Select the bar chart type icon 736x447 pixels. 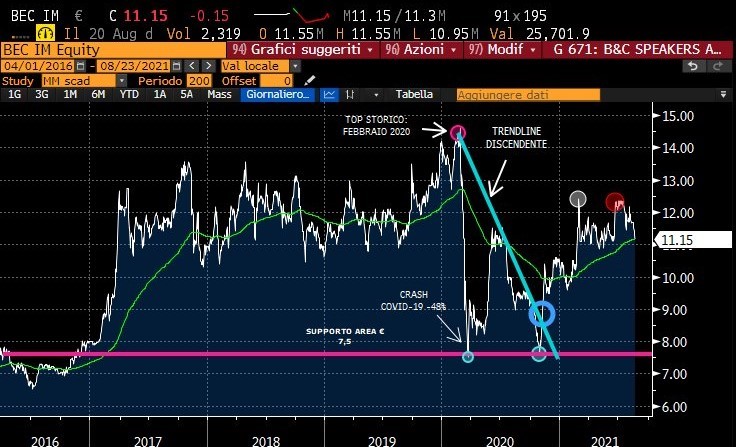tap(350, 94)
